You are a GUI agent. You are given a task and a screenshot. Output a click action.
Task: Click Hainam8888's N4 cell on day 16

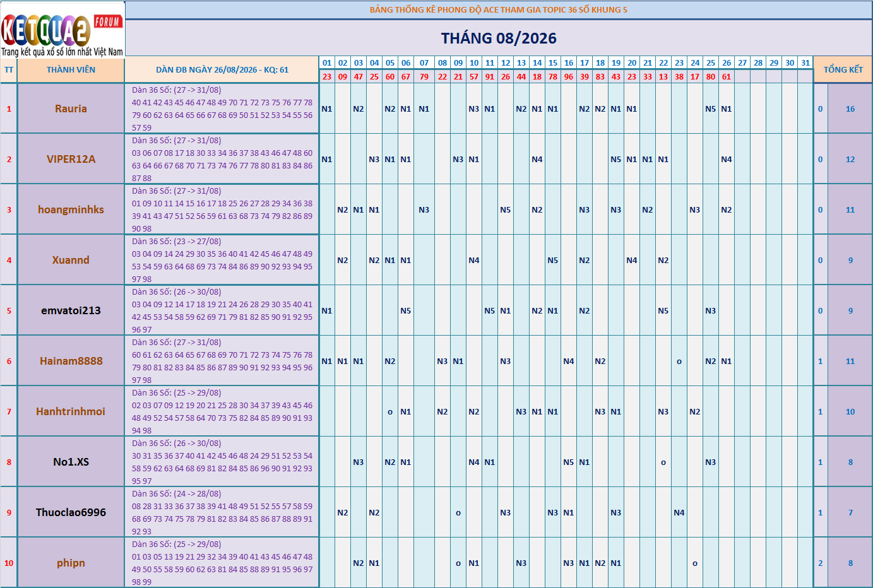[569, 362]
